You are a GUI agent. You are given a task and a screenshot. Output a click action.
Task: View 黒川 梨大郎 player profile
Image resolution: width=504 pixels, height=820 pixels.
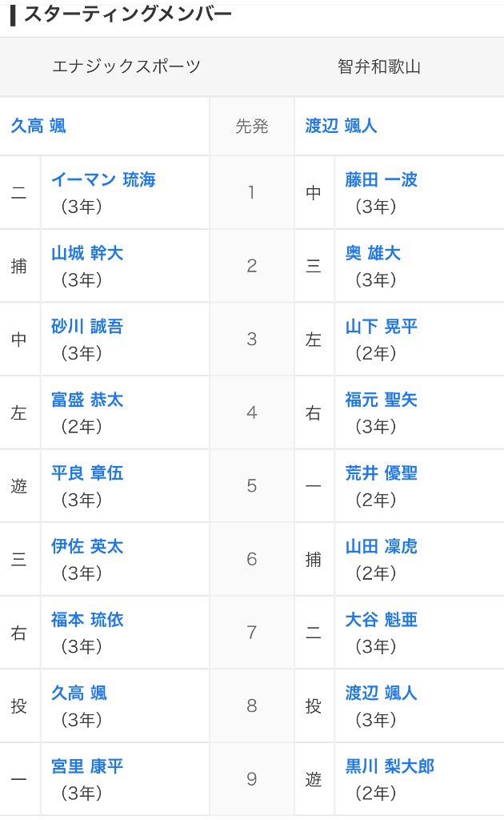pyautogui.click(x=390, y=766)
